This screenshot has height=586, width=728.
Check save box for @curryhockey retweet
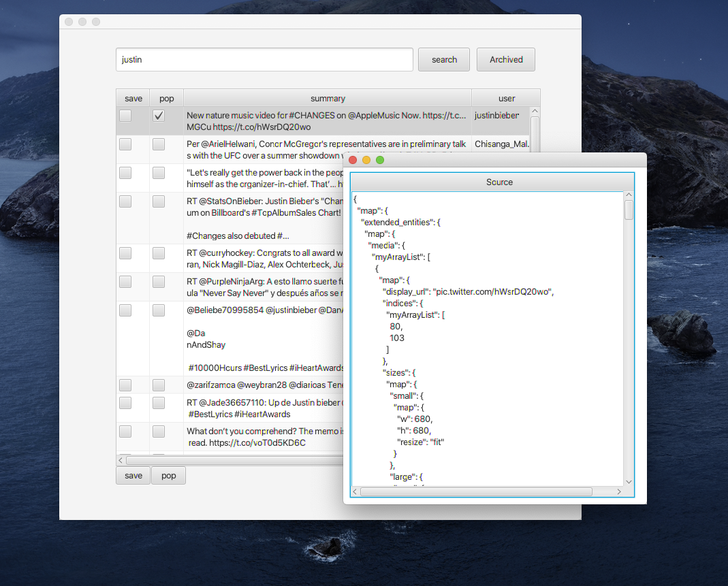click(x=125, y=253)
